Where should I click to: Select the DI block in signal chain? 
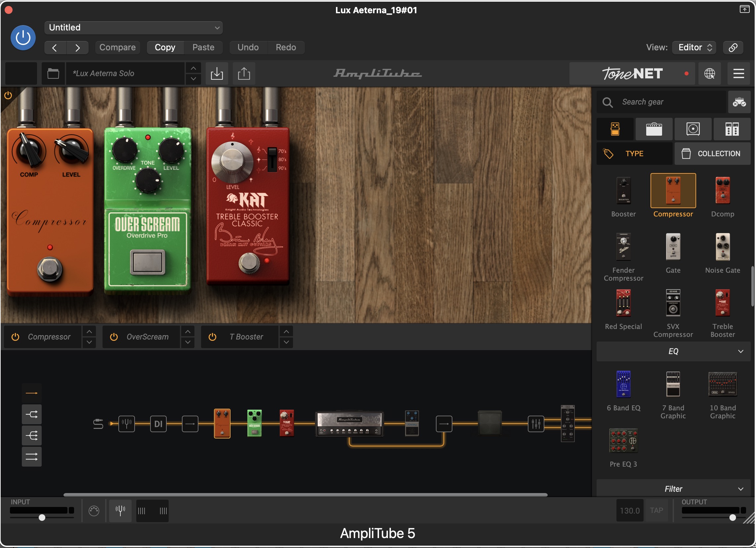click(158, 424)
